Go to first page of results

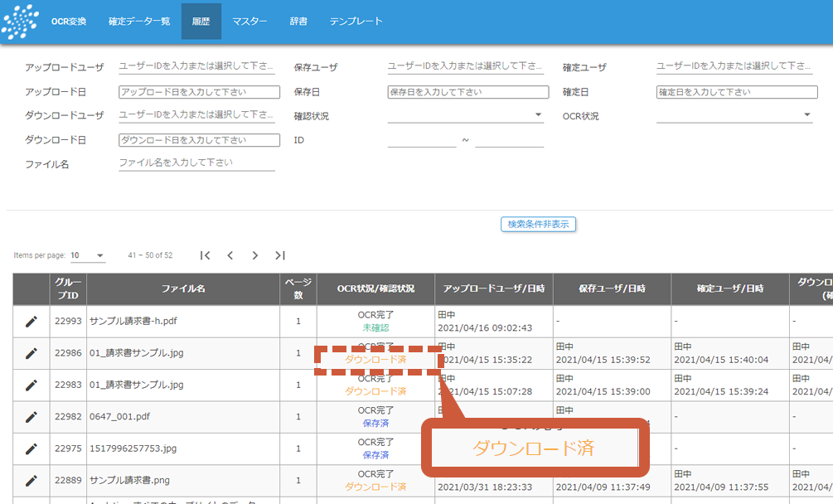tap(206, 255)
